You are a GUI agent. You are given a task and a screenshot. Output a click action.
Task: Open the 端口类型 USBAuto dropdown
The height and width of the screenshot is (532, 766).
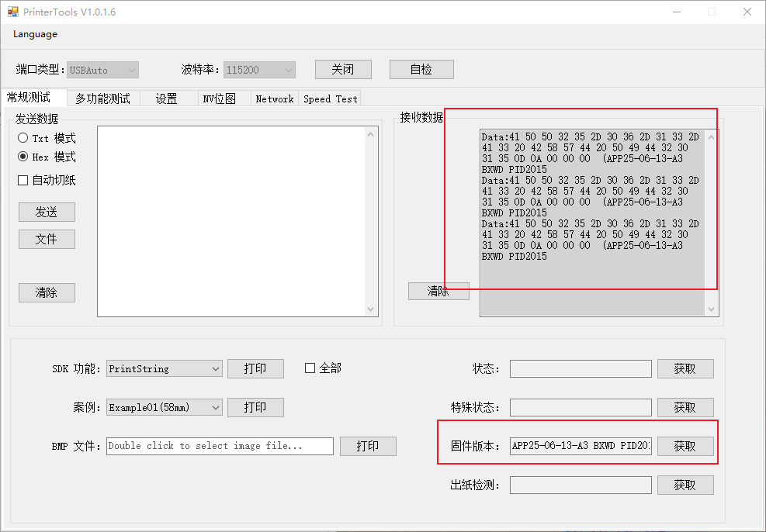(x=131, y=70)
